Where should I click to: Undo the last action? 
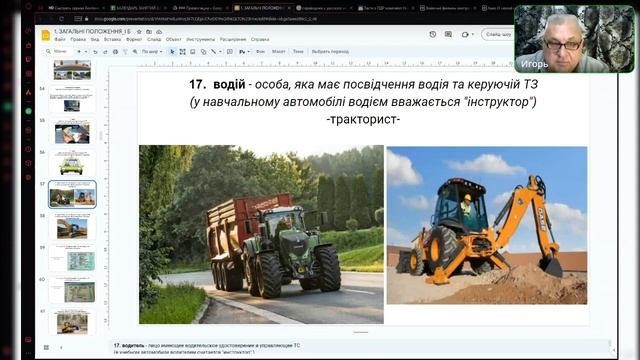tap(95, 52)
